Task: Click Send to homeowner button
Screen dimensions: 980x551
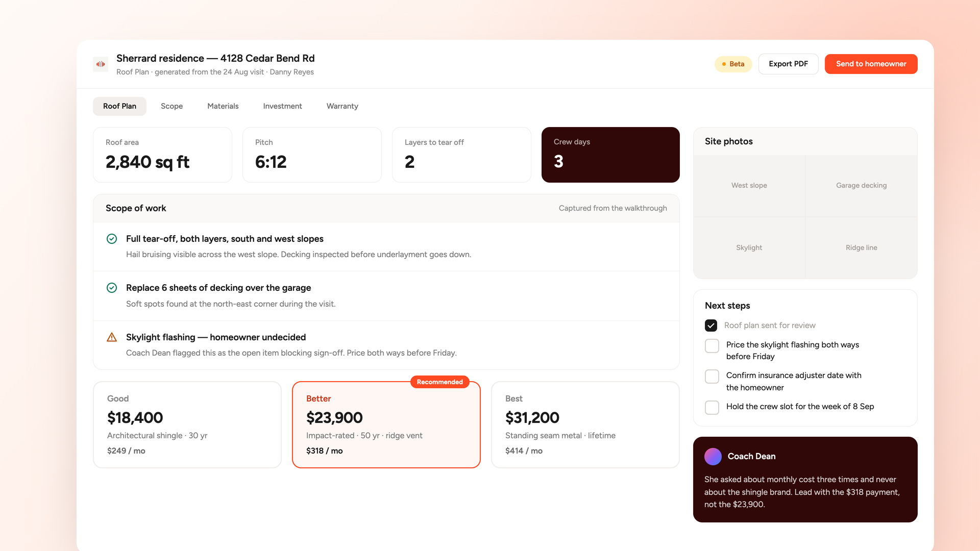Action: 871,64
